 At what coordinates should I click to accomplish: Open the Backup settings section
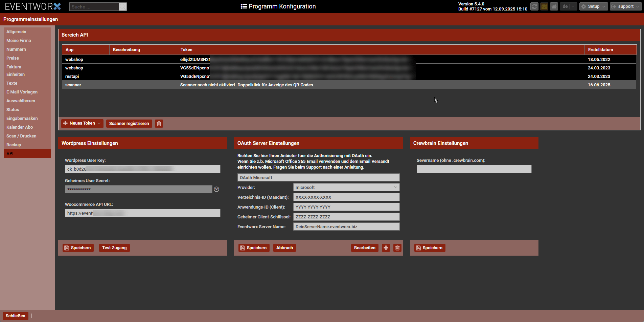click(x=14, y=145)
